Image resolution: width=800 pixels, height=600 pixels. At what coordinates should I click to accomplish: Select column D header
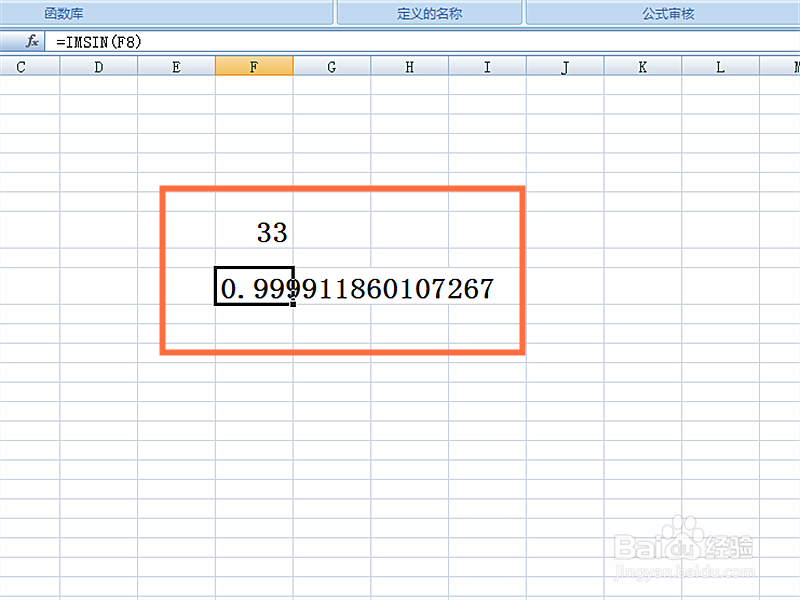pos(98,67)
